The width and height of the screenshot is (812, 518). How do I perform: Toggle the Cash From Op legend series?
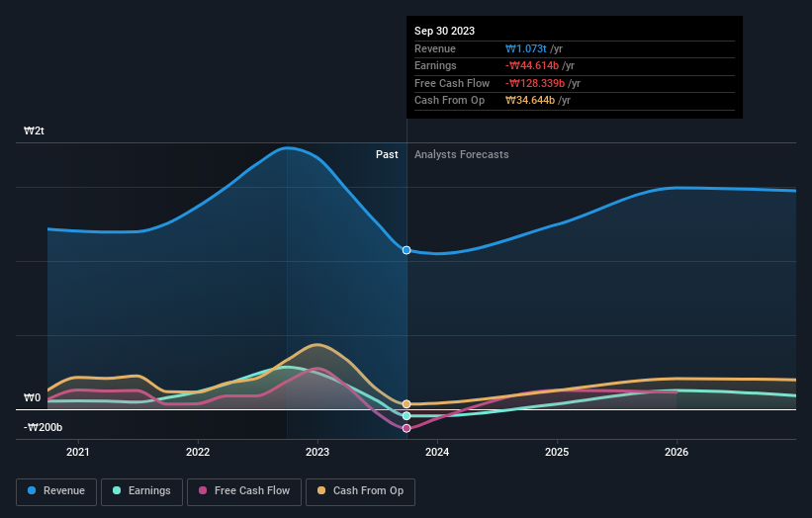click(360, 491)
